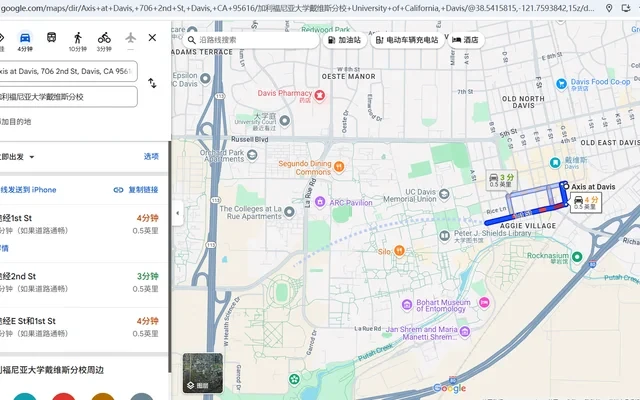This screenshot has width=640, height=400.
Task: Open route 选项 options
Action: [151, 156]
